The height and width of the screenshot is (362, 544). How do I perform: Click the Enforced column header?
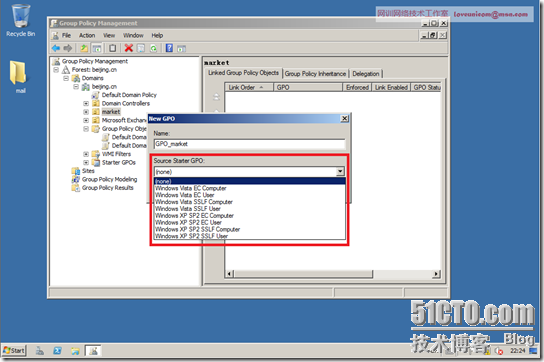(x=357, y=87)
